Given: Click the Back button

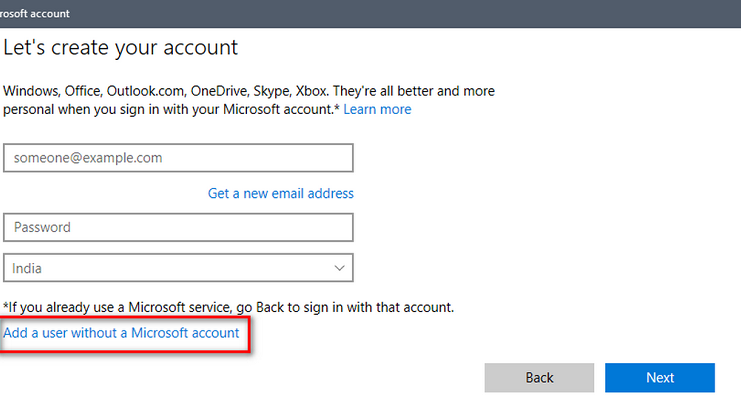Looking at the screenshot, I should [x=539, y=378].
